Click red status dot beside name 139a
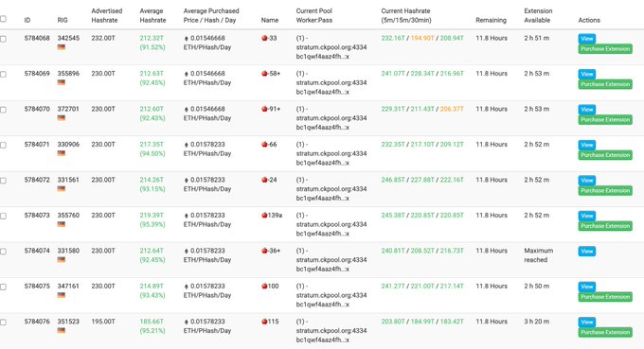Viewport: 644px width, 349px height. pos(264,216)
